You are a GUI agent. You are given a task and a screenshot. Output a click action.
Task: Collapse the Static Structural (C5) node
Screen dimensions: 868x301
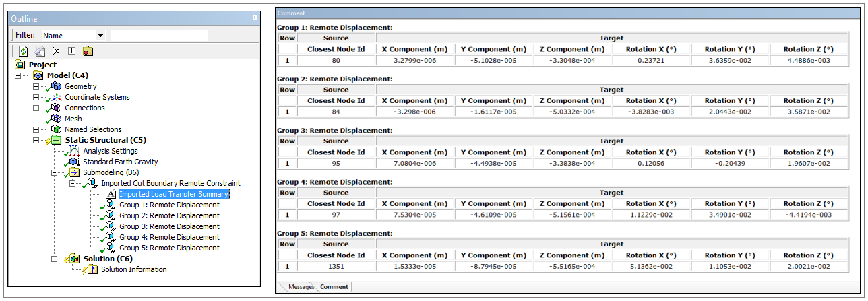[x=36, y=140]
